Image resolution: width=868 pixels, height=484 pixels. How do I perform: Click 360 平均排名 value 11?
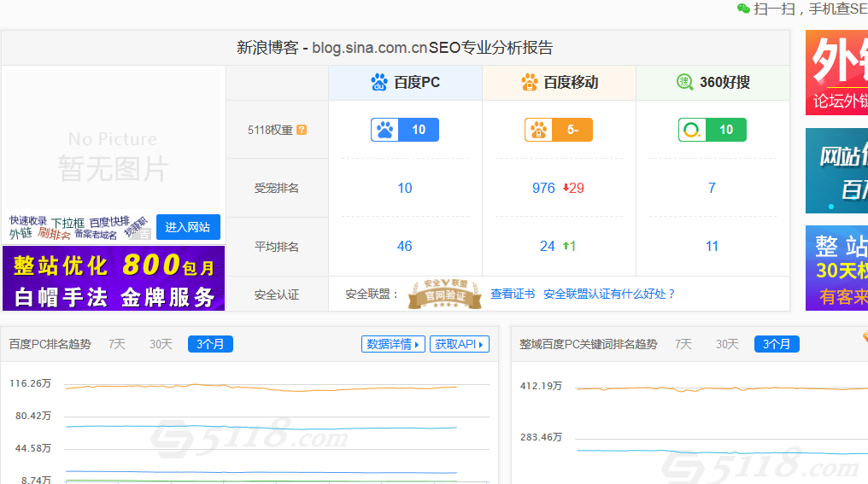[x=712, y=246]
